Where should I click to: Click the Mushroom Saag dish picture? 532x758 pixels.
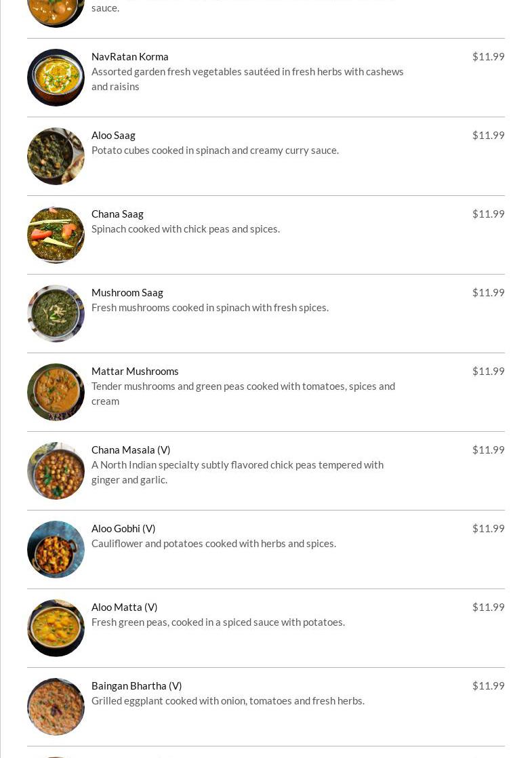click(56, 313)
